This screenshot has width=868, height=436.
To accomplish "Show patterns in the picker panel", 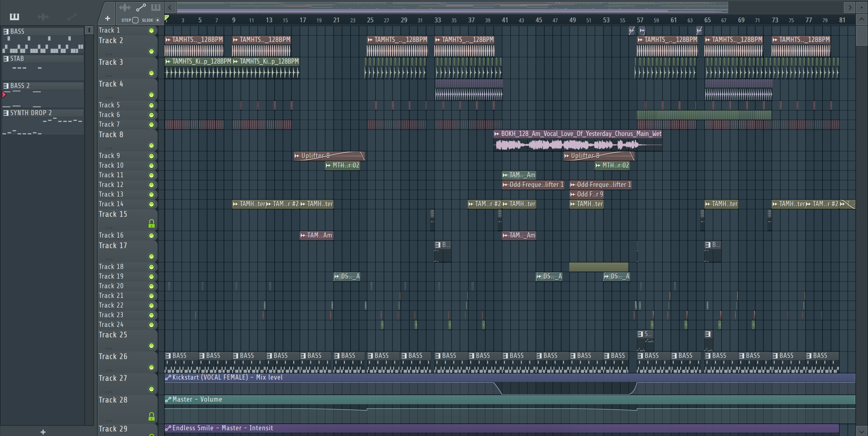I will pos(14,17).
